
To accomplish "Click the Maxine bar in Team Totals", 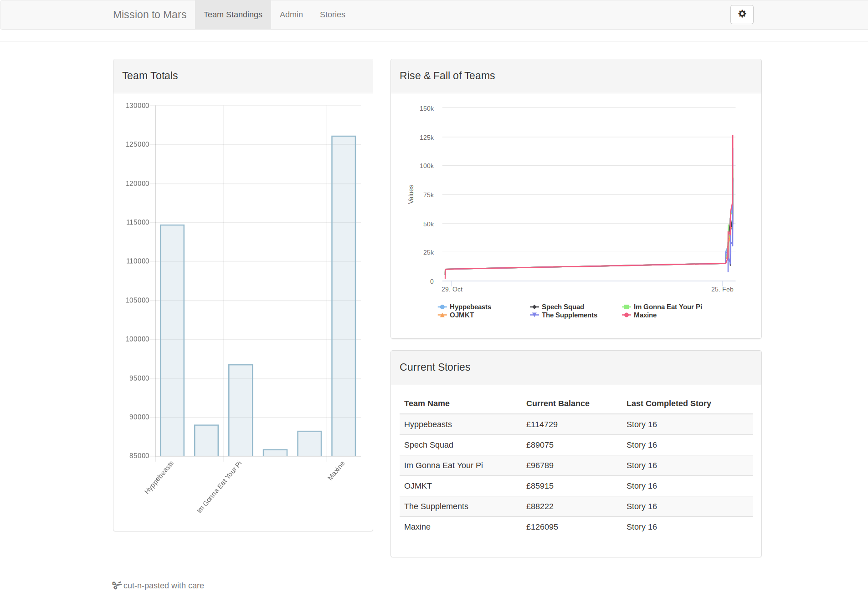I will [344, 296].
